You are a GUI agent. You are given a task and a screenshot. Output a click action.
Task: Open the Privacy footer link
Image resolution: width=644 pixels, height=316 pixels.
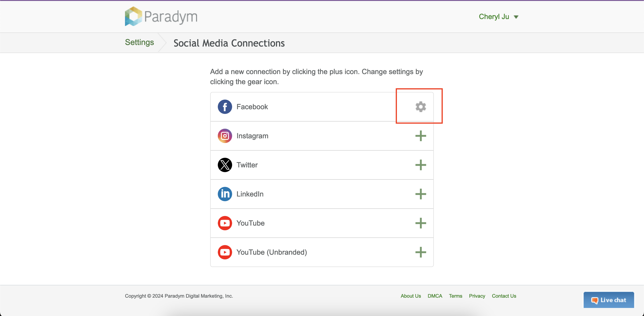pyautogui.click(x=477, y=296)
